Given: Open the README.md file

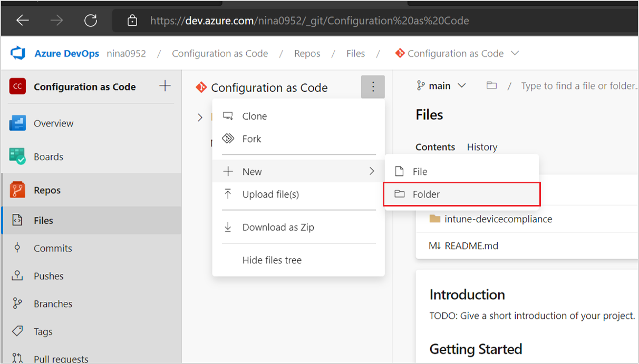Looking at the screenshot, I should 471,246.
